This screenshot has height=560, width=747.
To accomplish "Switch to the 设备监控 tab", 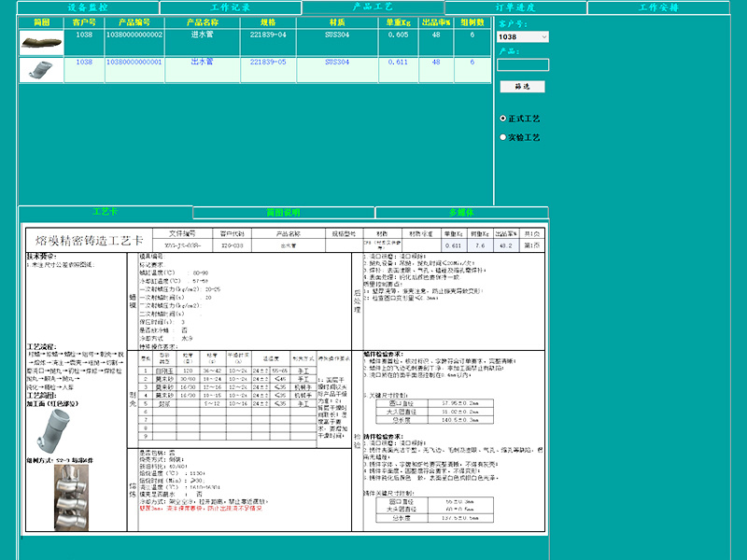I will (x=88, y=7).
